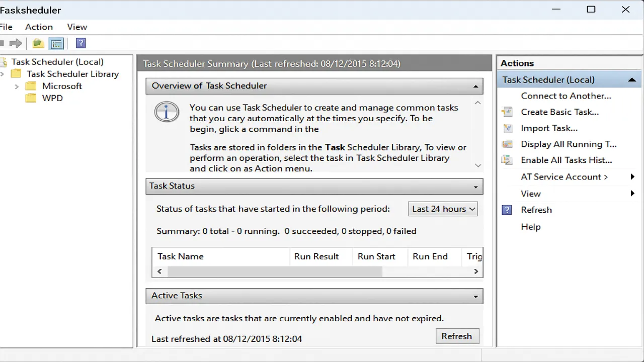Click Connect to Another... action
This screenshot has width=644, height=362.
click(566, 96)
